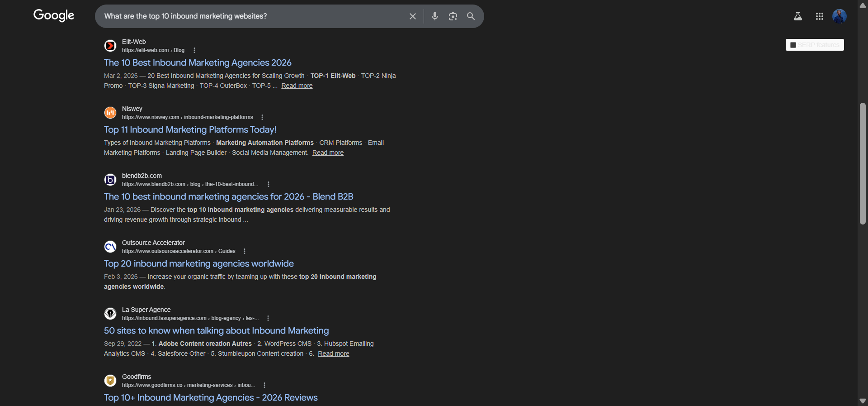The width and height of the screenshot is (868, 406).
Task: Click the blendb2b.com site name
Action: 142,176
